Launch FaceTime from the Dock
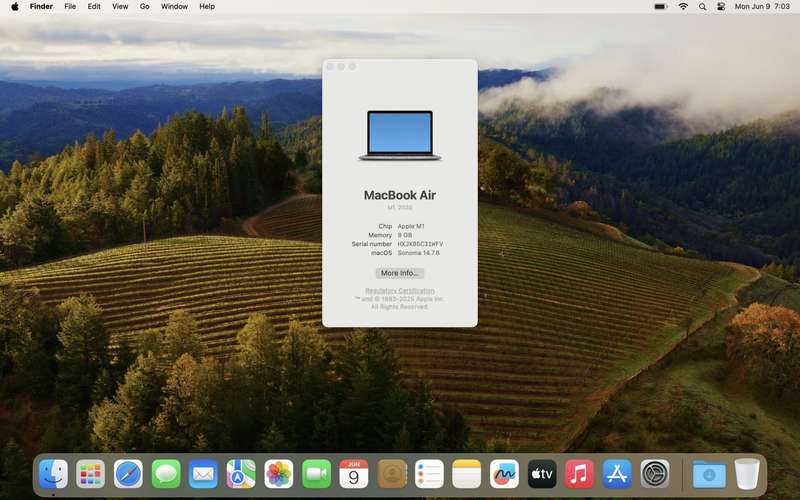The width and height of the screenshot is (800, 500). [x=316, y=474]
